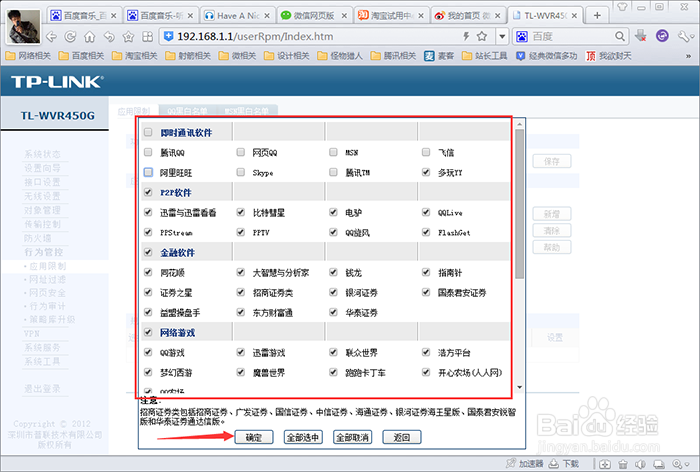
Task: Click the 返回 back button
Action: 402,437
